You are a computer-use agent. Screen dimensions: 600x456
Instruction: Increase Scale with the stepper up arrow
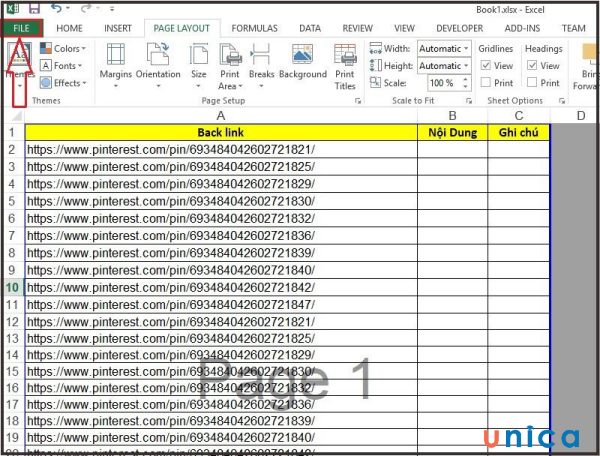click(x=465, y=79)
